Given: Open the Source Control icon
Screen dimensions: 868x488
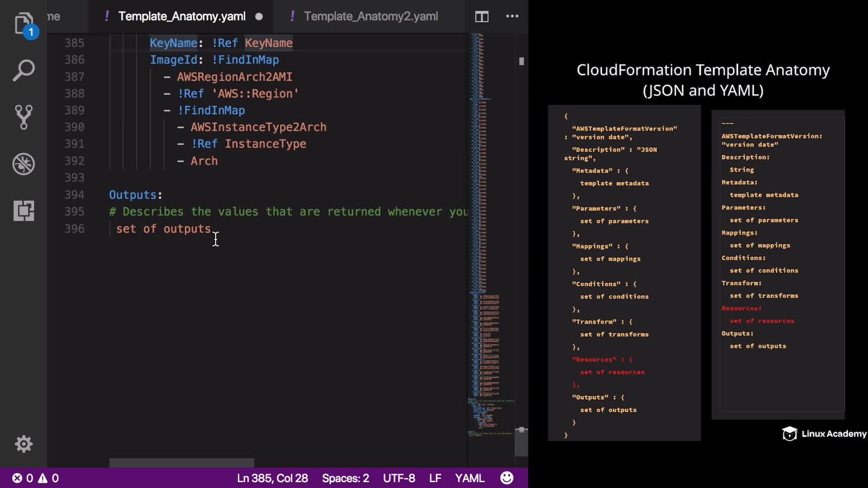Looking at the screenshot, I should click(x=24, y=117).
